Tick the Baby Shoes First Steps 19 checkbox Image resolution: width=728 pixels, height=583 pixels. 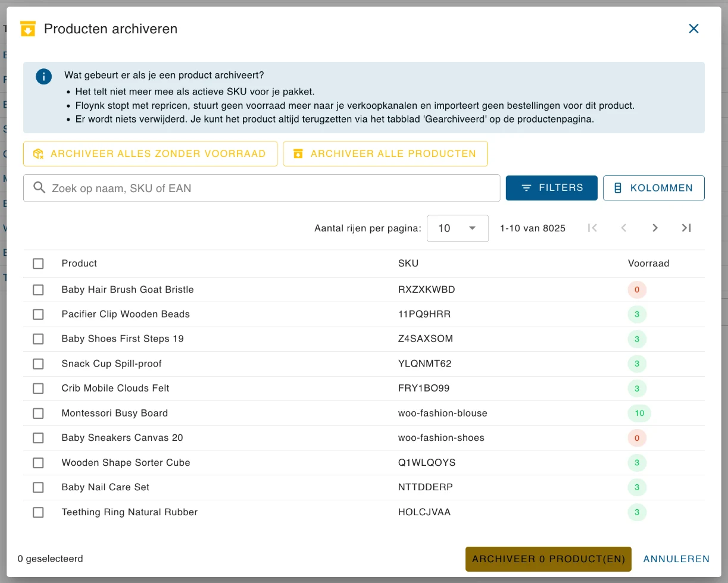[x=38, y=339]
